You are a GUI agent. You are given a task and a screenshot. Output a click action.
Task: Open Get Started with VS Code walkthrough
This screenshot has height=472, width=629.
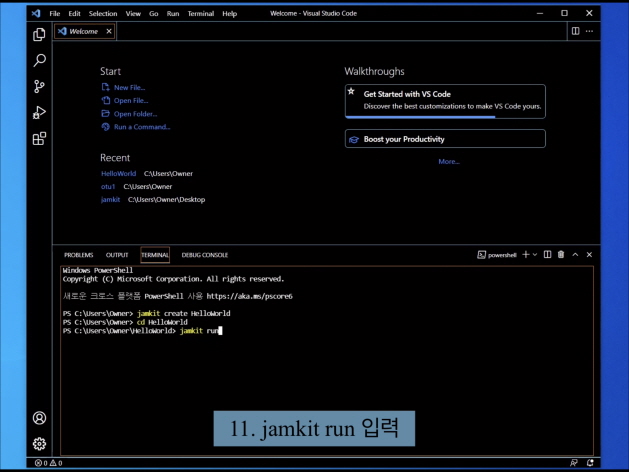pos(445,101)
